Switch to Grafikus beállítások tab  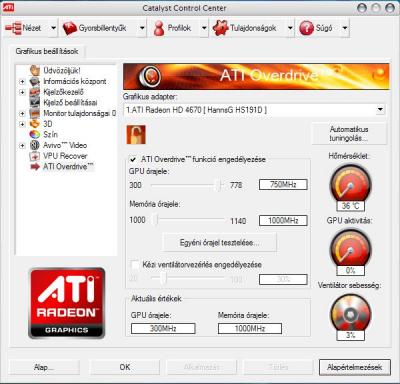point(47,51)
